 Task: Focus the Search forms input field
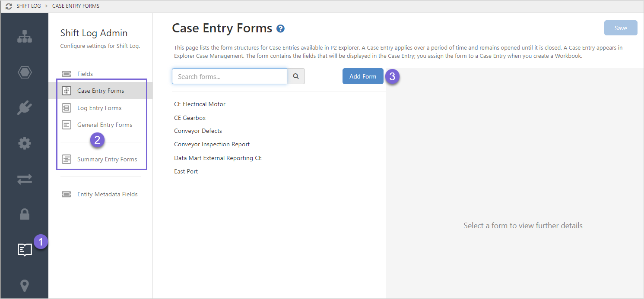click(x=229, y=76)
